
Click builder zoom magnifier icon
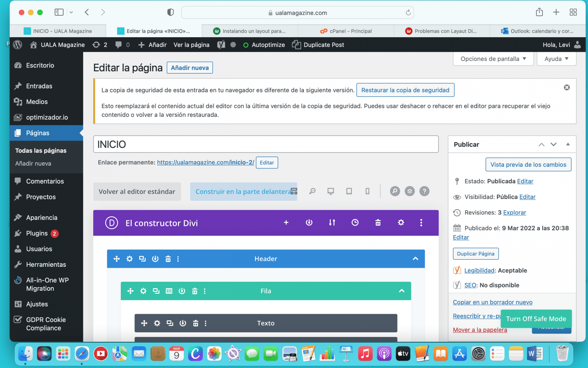(312, 191)
